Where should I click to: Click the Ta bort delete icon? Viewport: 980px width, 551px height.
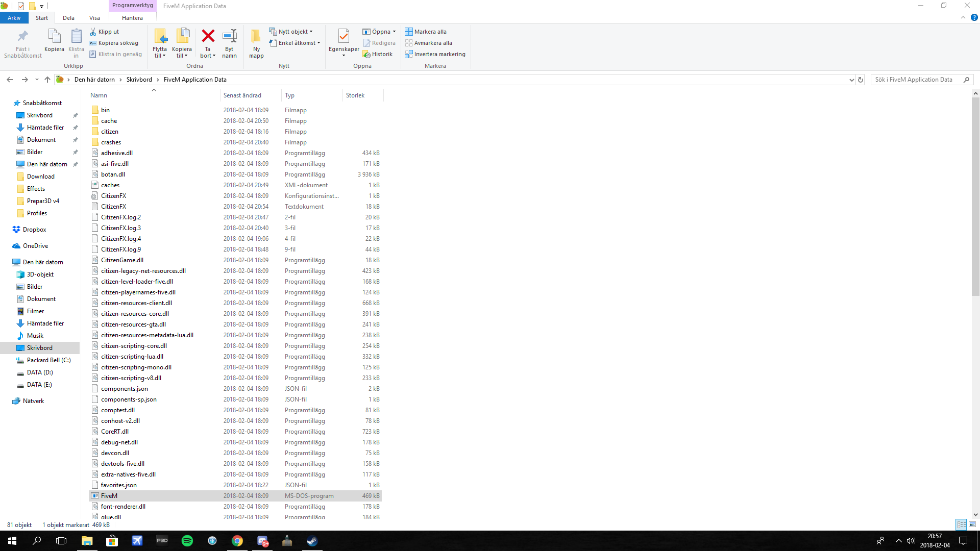coord(208,36)
